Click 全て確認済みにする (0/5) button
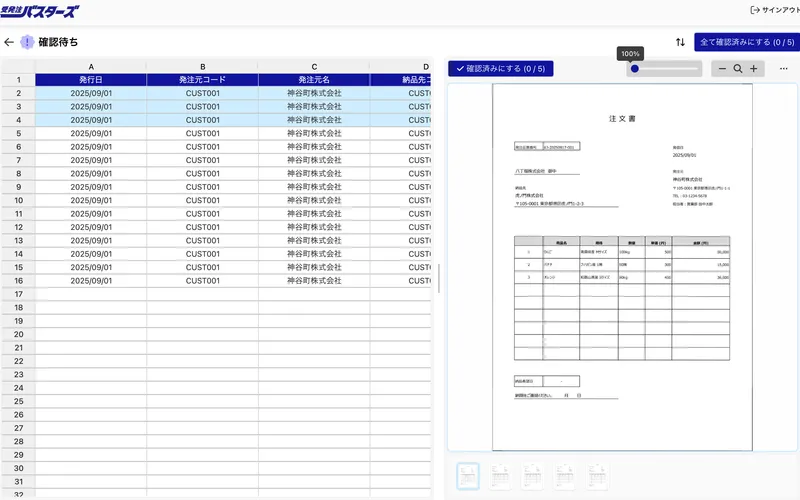This screenshot has width=800, height=500. pyautogui.click(x=747, y=42)
